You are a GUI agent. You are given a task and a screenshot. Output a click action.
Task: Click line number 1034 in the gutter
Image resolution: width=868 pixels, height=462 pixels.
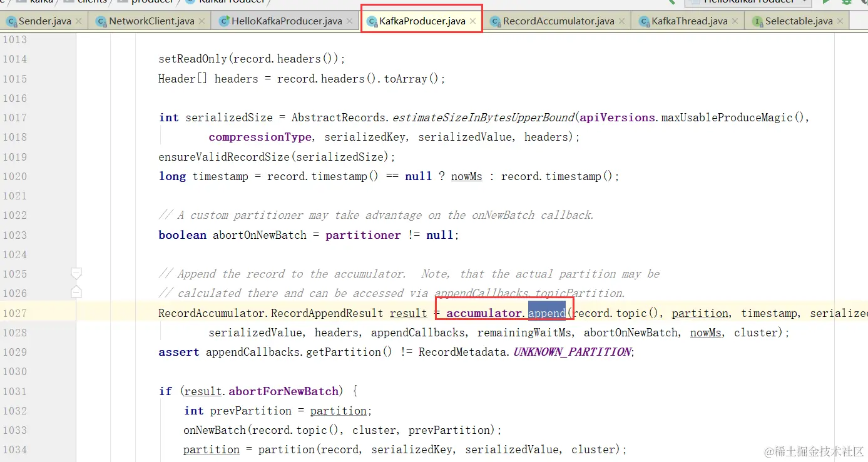(x=14, y=449)
